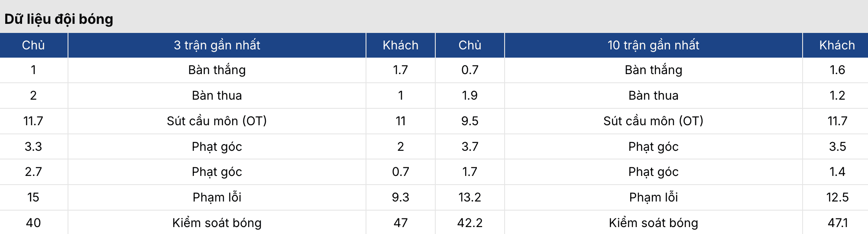The width and height of the screenshot is (868, 234).
Task: Select the 1.9 value in the Bàn thua row
Action: pos(470,95)
